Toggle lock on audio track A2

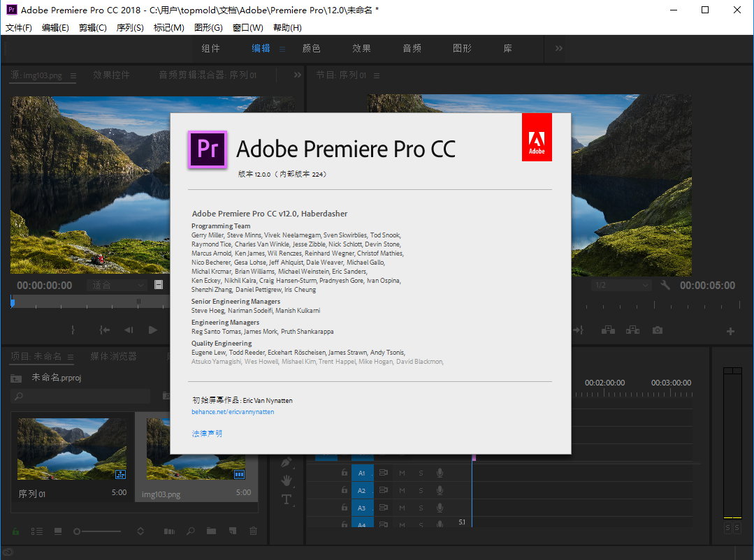pos(345,489)
